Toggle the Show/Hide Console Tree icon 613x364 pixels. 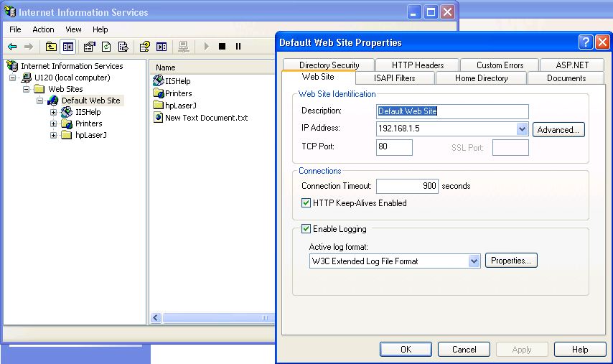click(x=68, y=47)
